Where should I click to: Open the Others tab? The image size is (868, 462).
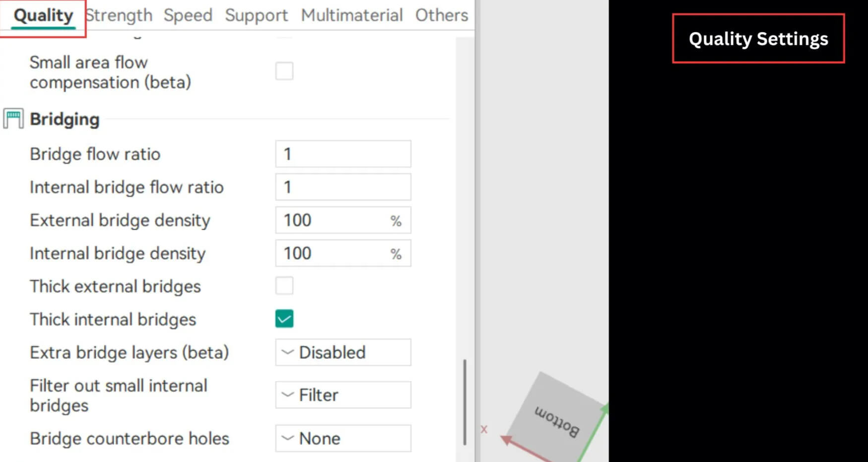(x=441, y=15)
